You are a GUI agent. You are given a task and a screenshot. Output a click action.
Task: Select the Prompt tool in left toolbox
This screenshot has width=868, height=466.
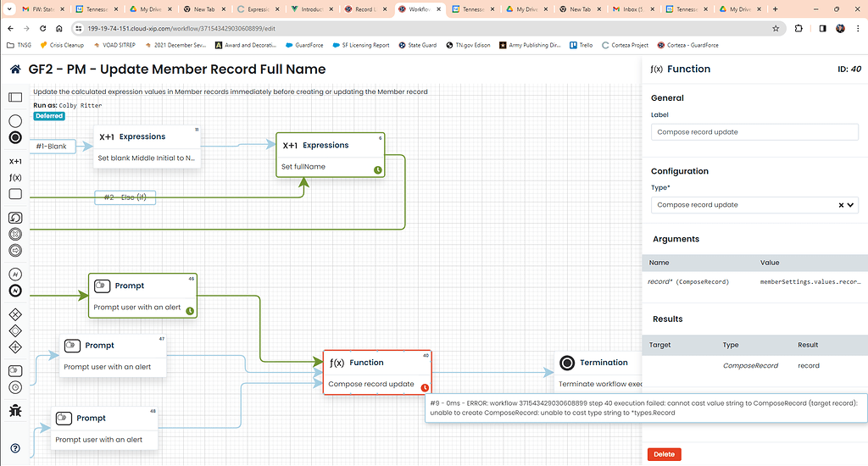pos(15,371)
